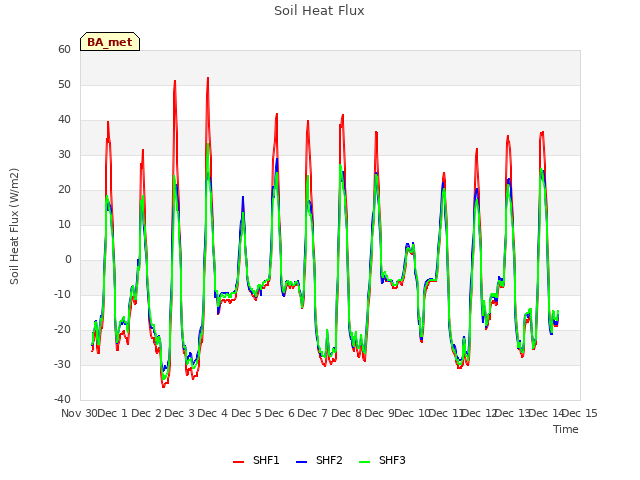Click the Soil Heat Flux (W/m2) axis label
This screenshot has width=640, height=480.
coord(14,226)
